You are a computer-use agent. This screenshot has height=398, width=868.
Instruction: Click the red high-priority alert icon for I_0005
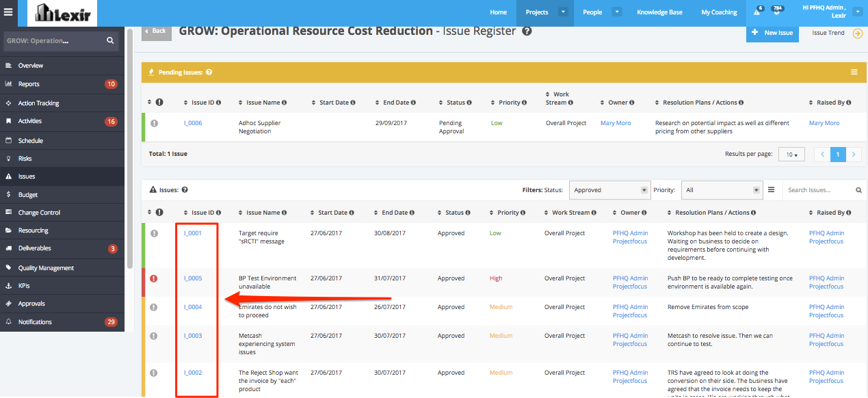(x=154, y=278)
